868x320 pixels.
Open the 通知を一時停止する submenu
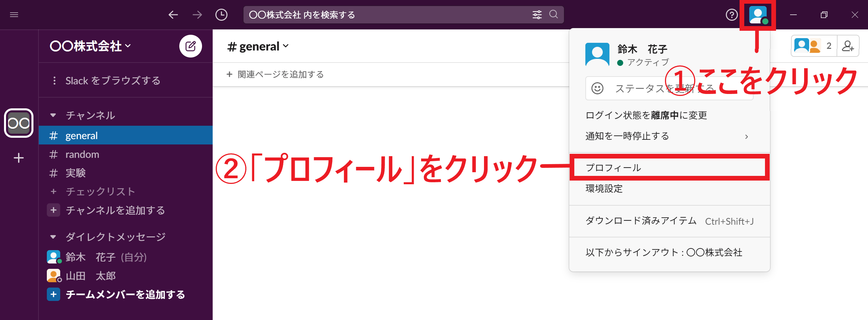pos(627,136)
